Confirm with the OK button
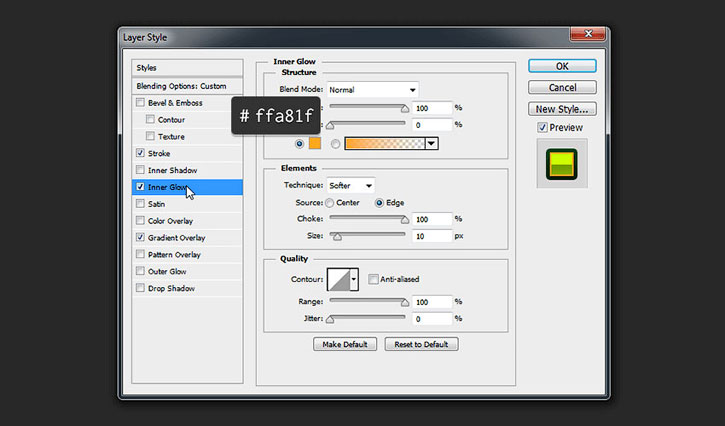The height and width of the screenshot is (426, 725). [562, 66]
